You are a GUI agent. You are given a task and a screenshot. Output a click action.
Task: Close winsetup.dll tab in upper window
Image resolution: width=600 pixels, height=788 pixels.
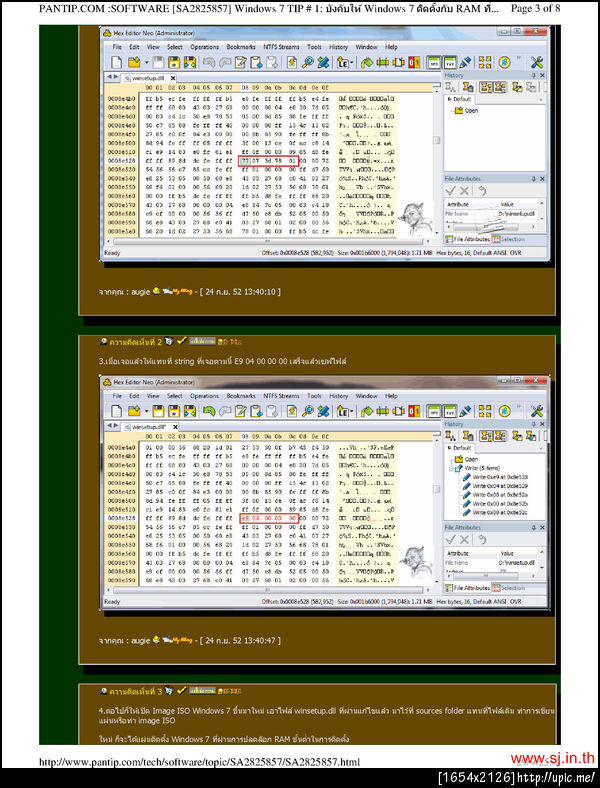coord(172,78)
